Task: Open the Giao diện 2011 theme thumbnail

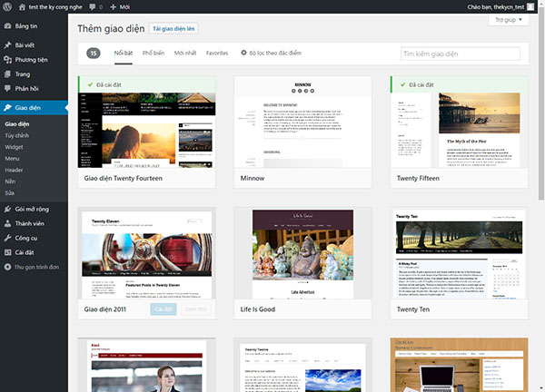Action: tap(146, 253)
